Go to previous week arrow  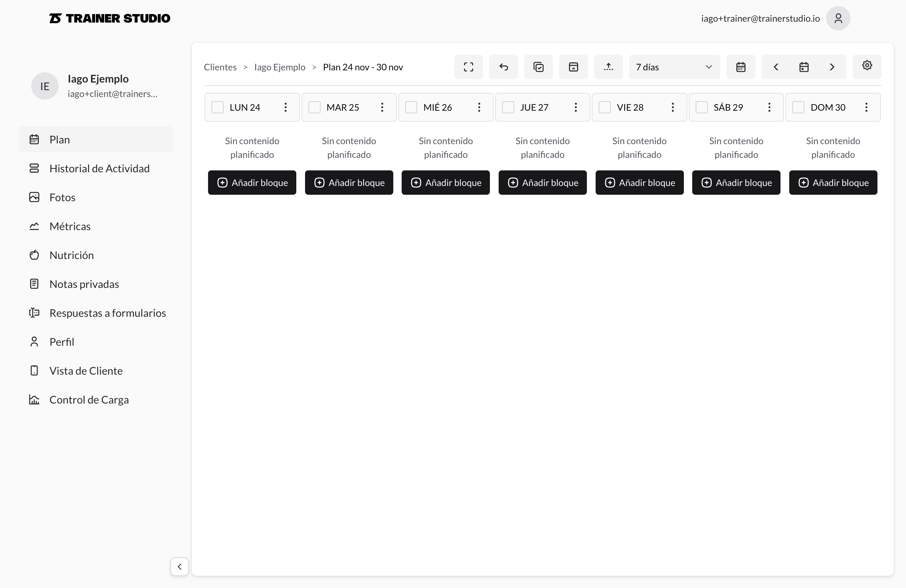(x=776, y=67)
